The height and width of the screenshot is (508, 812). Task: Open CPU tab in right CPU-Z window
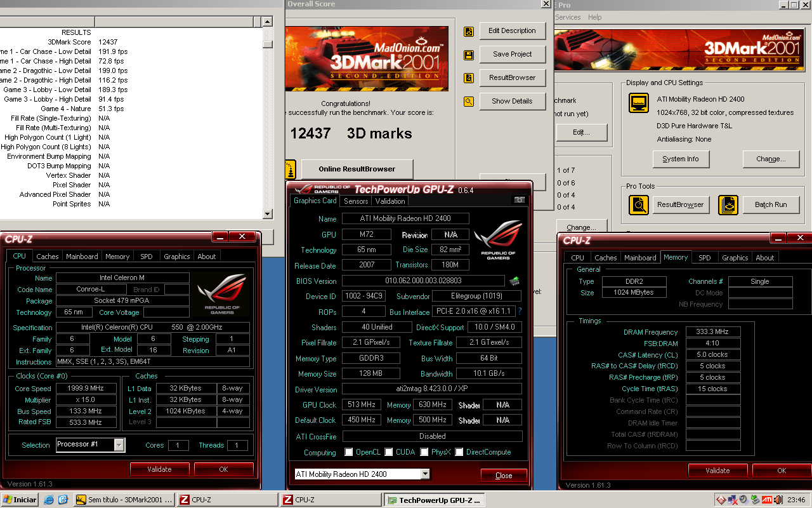(x=577, y=258)
